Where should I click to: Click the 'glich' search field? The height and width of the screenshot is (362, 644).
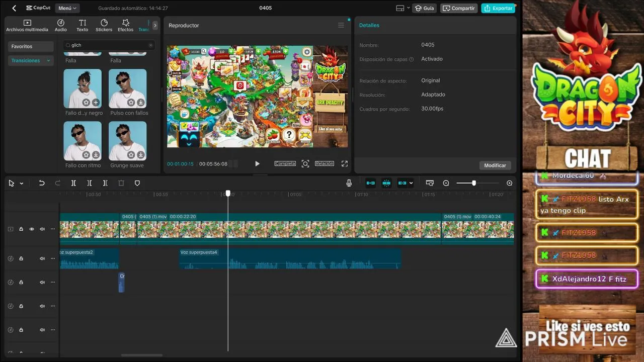tap(109, 45)
